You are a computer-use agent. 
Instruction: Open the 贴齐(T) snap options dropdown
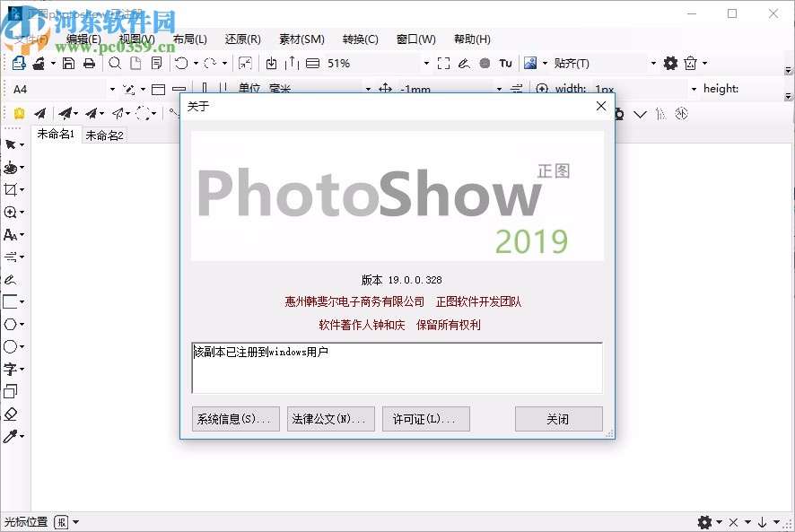tap(652, 63)
